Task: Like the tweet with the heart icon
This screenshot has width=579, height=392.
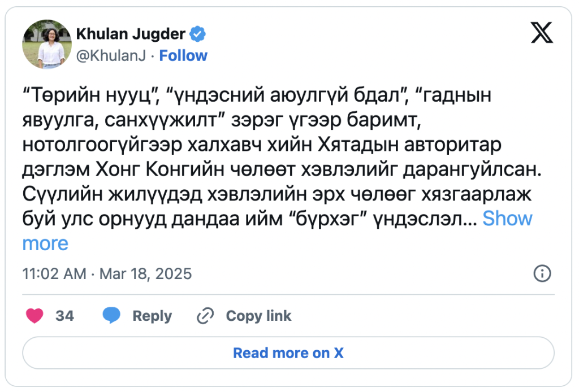Action: click(35, 316)
